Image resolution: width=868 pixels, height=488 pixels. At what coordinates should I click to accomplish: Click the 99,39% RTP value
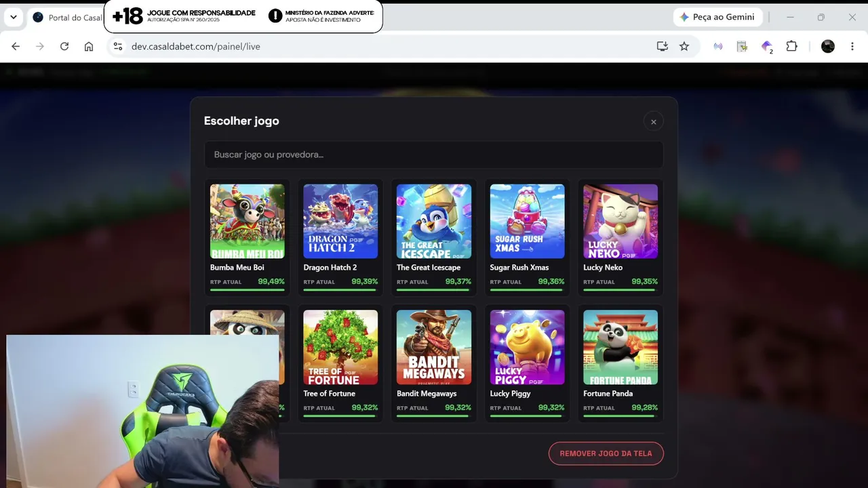365,282
